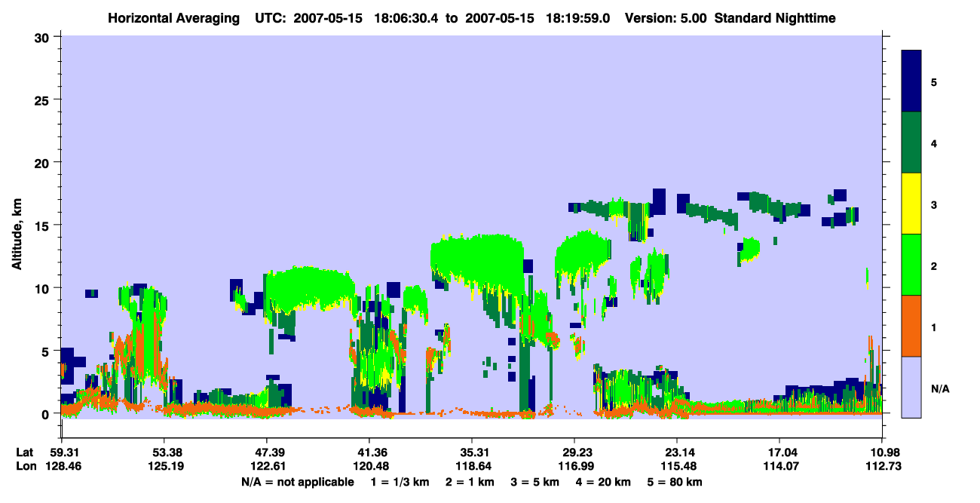The width and height of the screenshot is (980, 503).
Task: Click the 'N/A = not applicable' legend note
Action: tap(297, 482)
